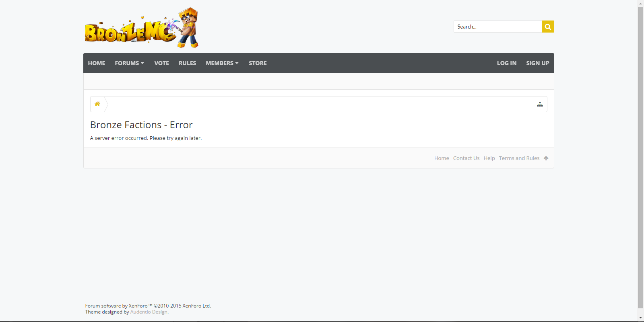The height and width of the screenshot is (322, 644).
Task: Open the Home nav tab
Action: [x=97, y=63]
